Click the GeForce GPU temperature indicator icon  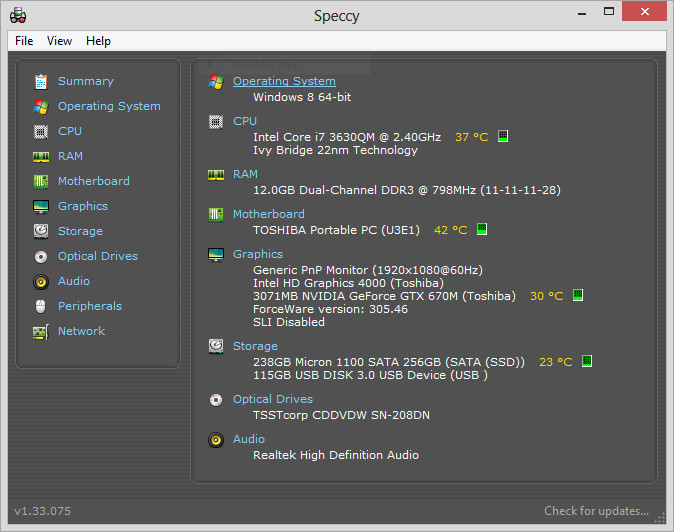pyautogui.click(x=578, y=295)
